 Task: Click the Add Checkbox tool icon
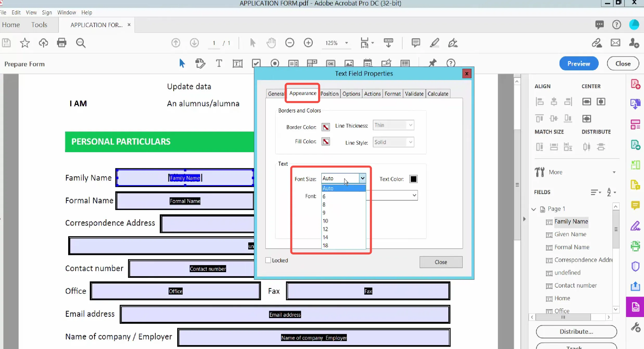click(256, 64)
